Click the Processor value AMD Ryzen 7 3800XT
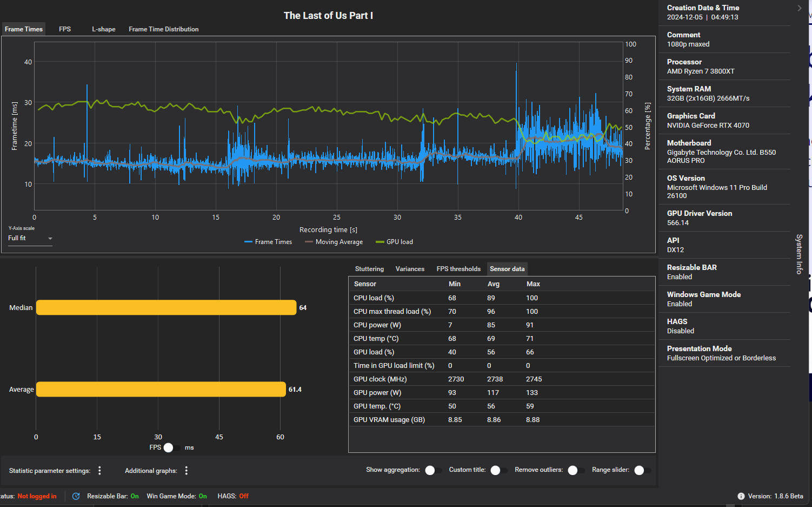Screen dimensions: 812x507 [x=701, y=71]
